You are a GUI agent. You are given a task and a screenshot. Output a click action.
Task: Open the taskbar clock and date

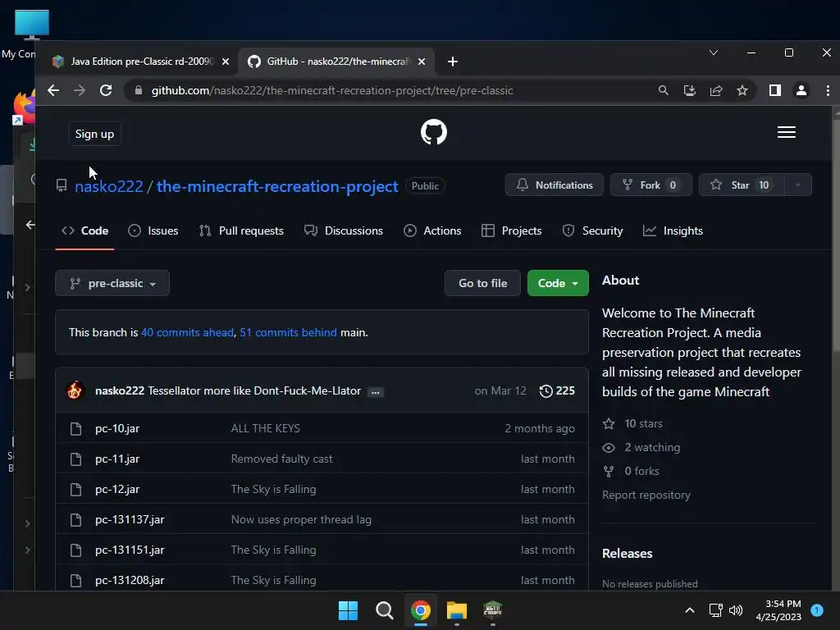778,610
